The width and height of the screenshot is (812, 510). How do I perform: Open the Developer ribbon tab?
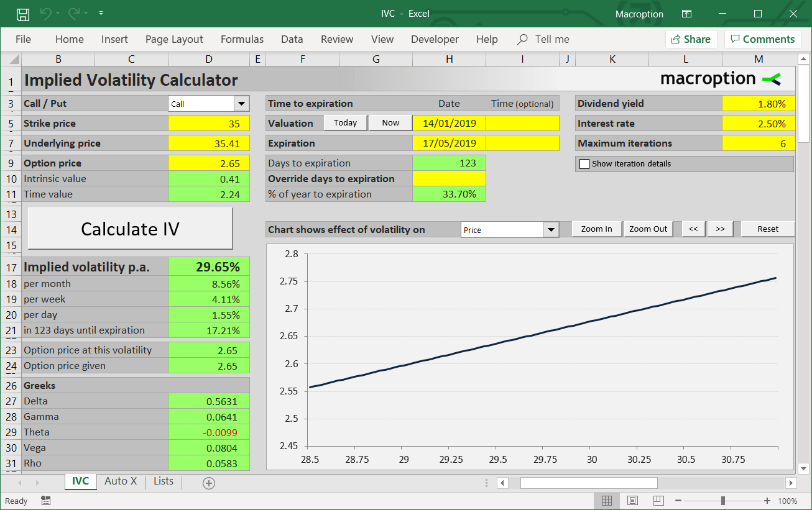434,39
